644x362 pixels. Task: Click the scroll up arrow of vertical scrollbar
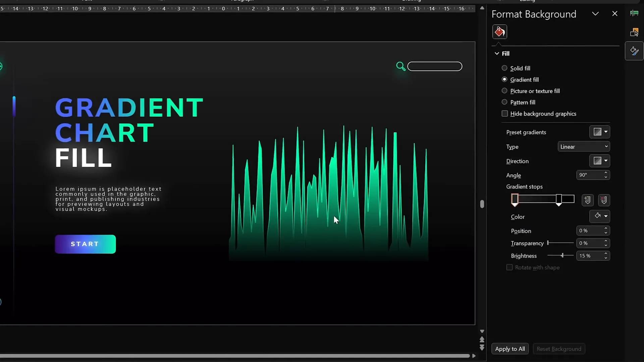pyautogui.click(x=482, y=8)
